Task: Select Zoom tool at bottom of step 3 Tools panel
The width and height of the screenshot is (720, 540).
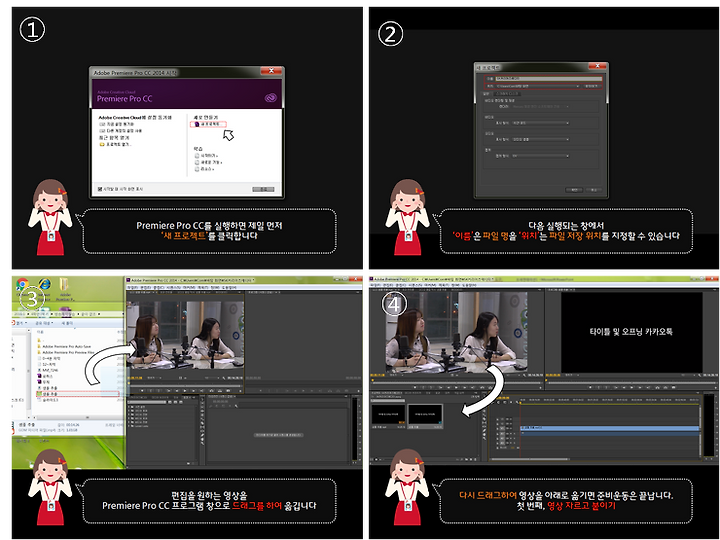Action: pyautogui.click(x=202, y=443)
